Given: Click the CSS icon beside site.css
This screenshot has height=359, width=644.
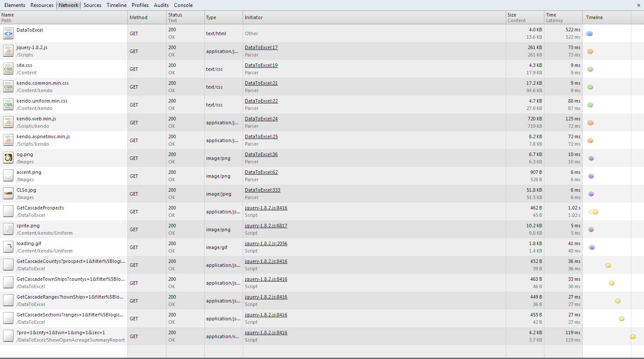Looking at the screenshot, I should tap(8, 69).
